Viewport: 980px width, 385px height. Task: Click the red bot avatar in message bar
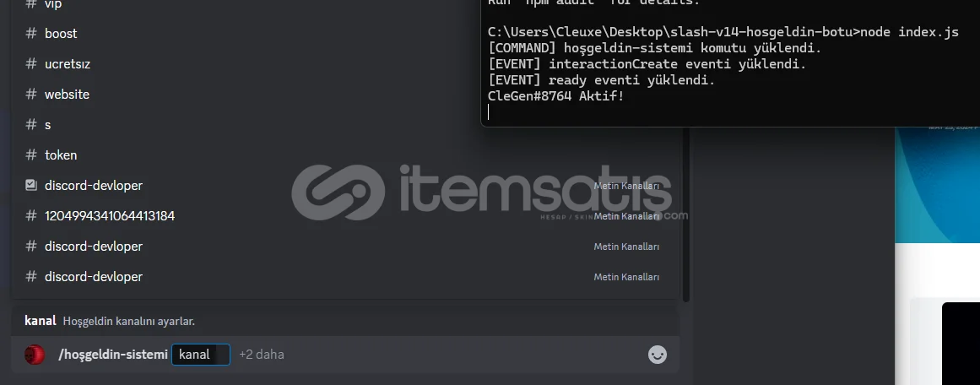[35, 355]
